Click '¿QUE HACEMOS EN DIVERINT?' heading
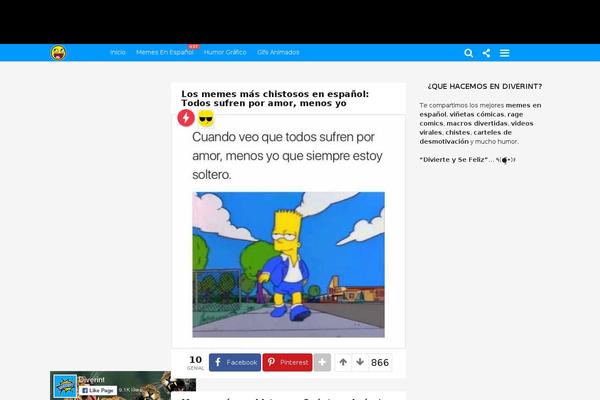The height and width of the screenshot is (400, 600). click(x=485, y=87)
